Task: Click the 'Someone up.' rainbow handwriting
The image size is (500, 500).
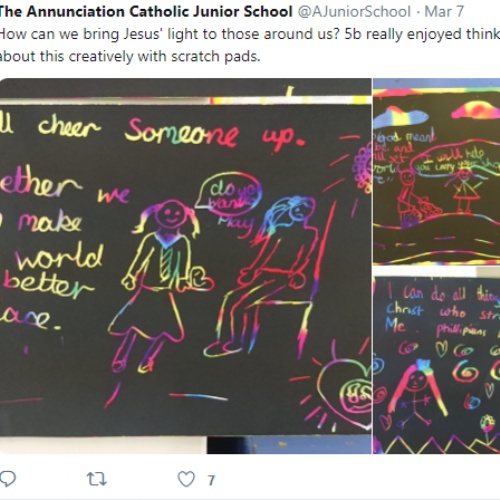Action: (215, 134)
